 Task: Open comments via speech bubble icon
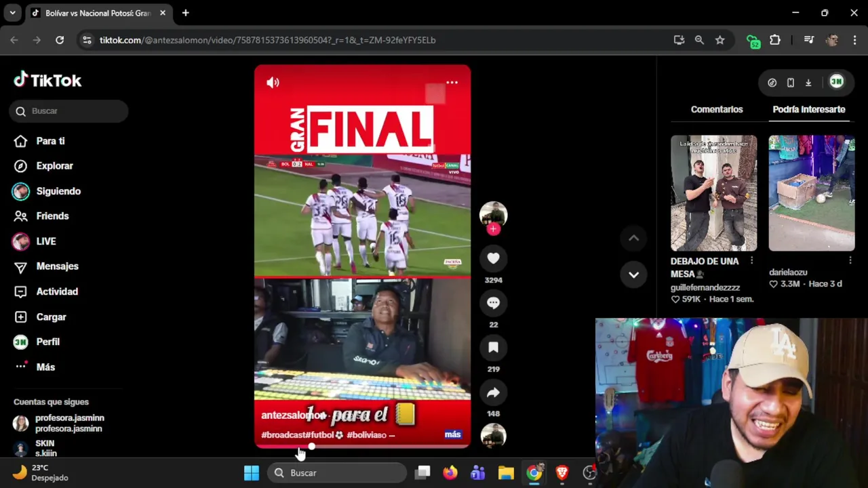(493, 303)
